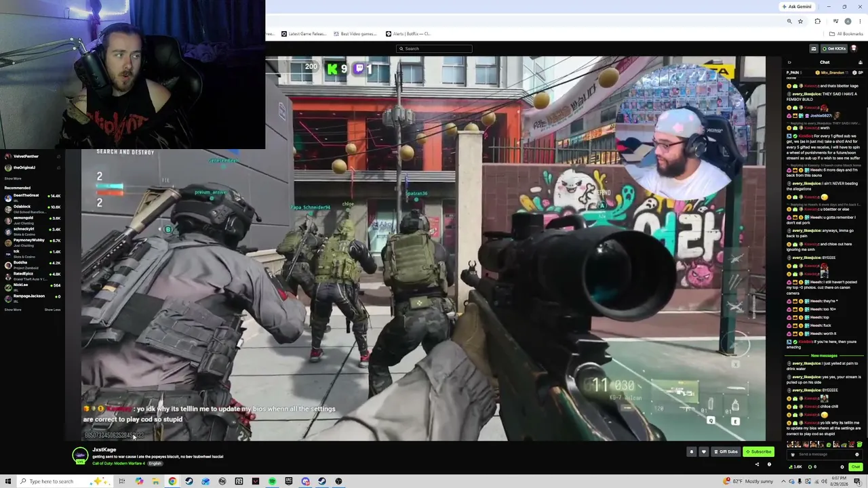Screen dimensions: 868x488
Task: Share the stream with the share icon
Action: 757,464
